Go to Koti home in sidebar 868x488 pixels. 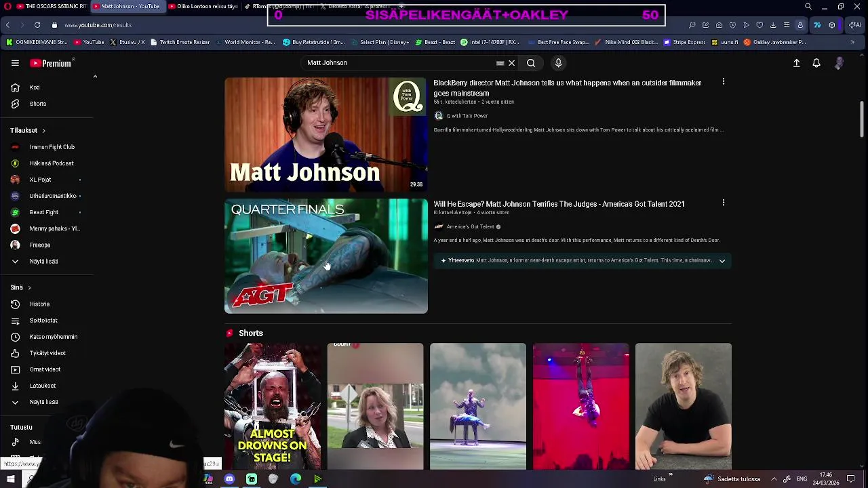47,87
